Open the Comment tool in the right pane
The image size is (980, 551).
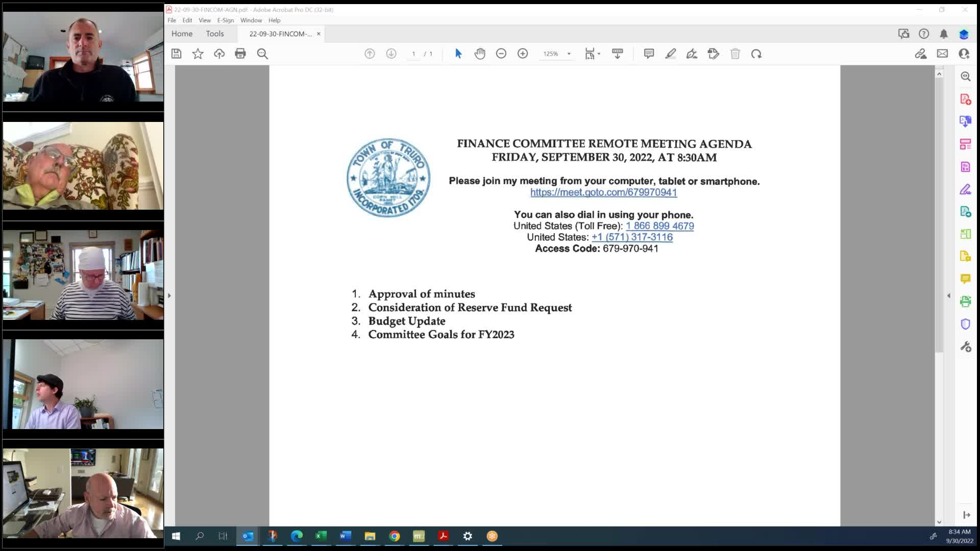point(966,279)
